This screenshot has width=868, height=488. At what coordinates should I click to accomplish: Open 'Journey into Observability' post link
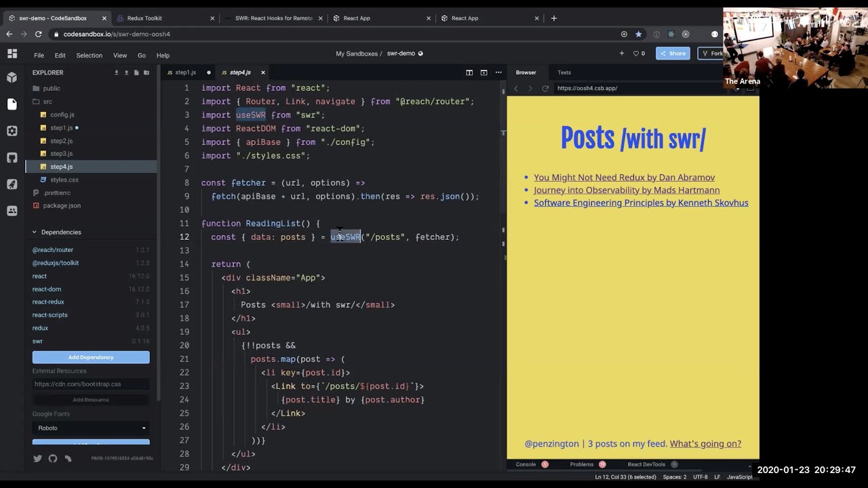tap(627, 190)
